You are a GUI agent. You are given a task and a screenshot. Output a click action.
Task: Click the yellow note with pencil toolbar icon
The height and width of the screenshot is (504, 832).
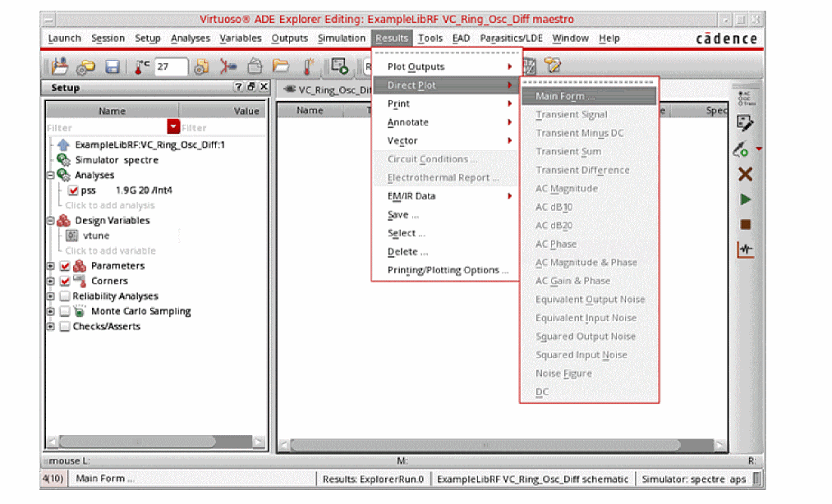(x=553, y=66)
